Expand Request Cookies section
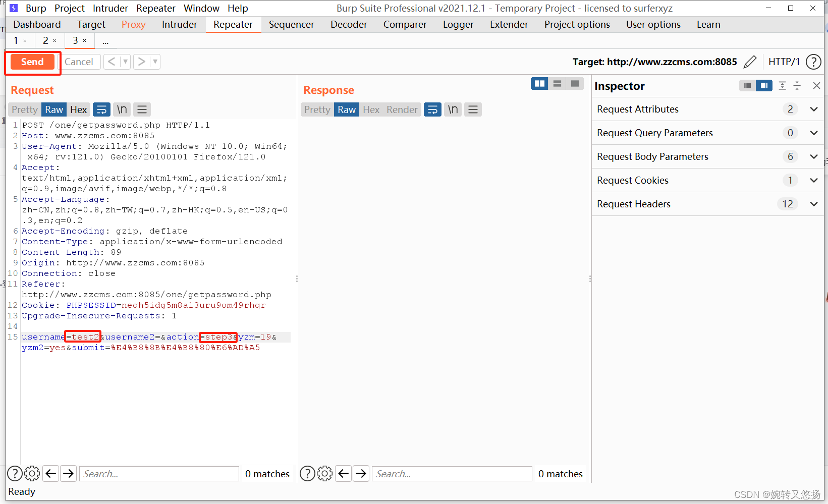This screenshot has width=828, height=504. click(x=708, y=180)
